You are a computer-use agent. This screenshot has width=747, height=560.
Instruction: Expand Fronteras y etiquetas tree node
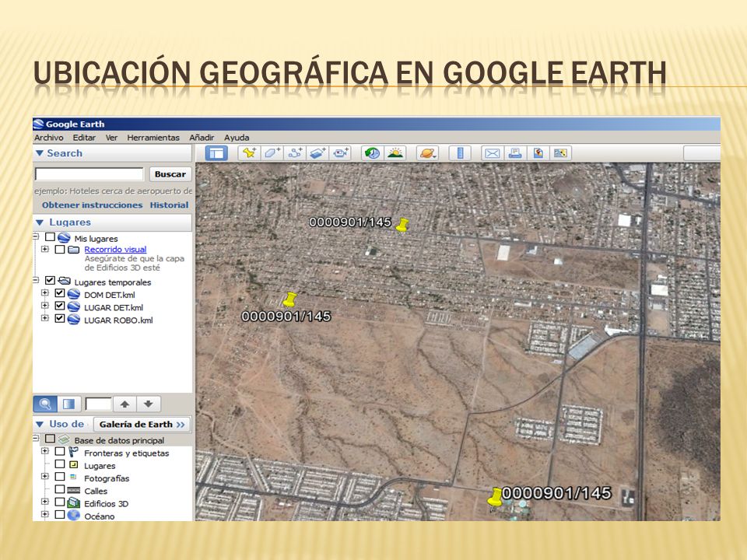[45, 450]
